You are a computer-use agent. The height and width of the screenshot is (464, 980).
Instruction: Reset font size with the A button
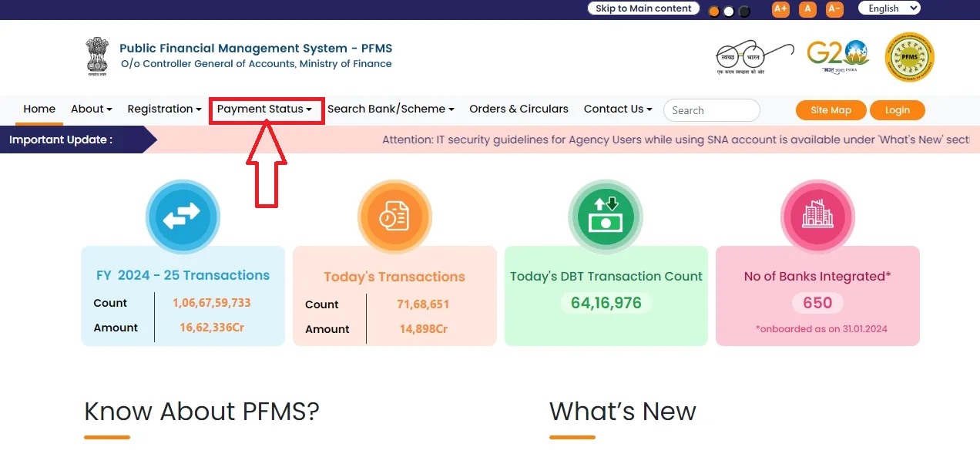click(x=807, y=9)
